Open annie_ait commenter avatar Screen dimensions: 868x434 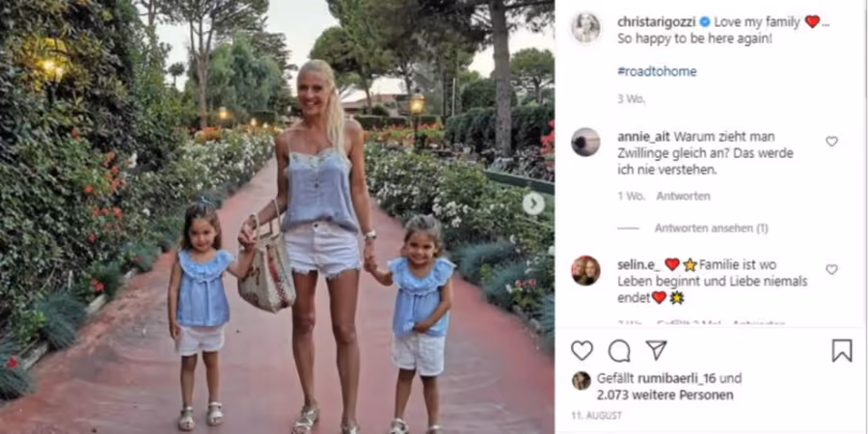point(585,143)
